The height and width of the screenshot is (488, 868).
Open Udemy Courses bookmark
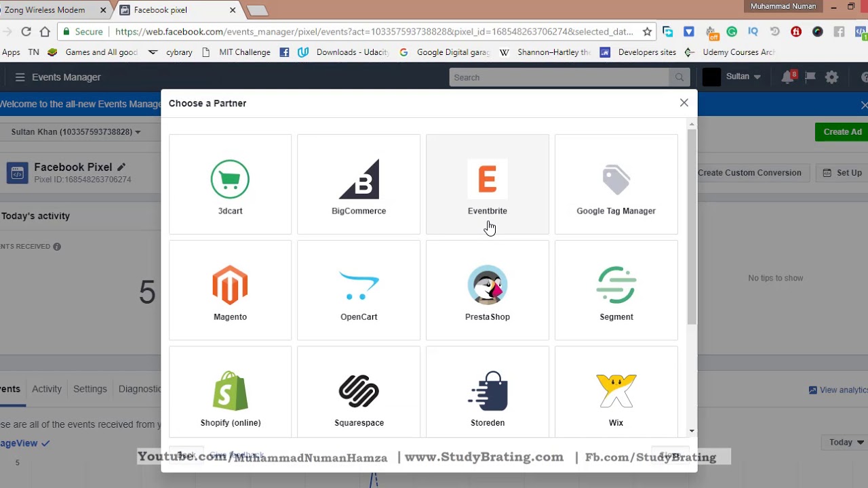(x=730, y=52)
